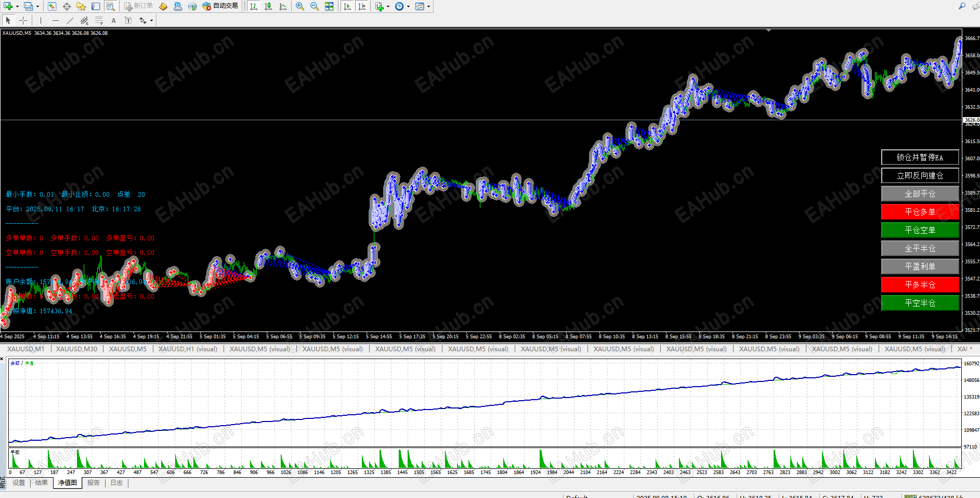
Task: Select the vertical line drawing tool
Action: pos(41,20)
